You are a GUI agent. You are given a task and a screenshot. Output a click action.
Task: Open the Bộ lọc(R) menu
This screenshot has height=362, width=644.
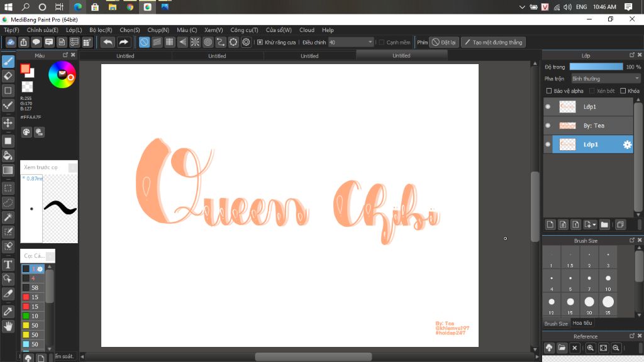(x=101, y=30)
